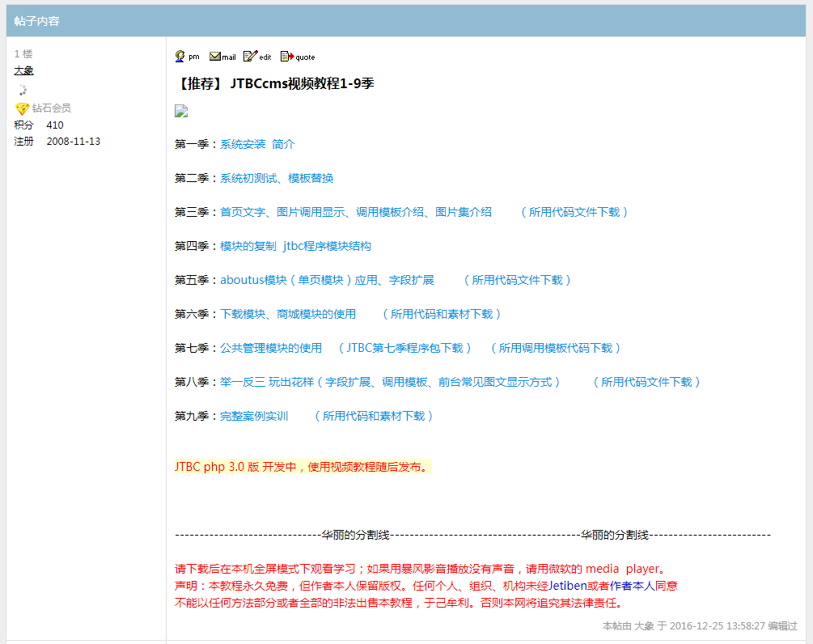Click the 第九季 label text
This screenshot has width=813, height=644.
tap(192, 416)
